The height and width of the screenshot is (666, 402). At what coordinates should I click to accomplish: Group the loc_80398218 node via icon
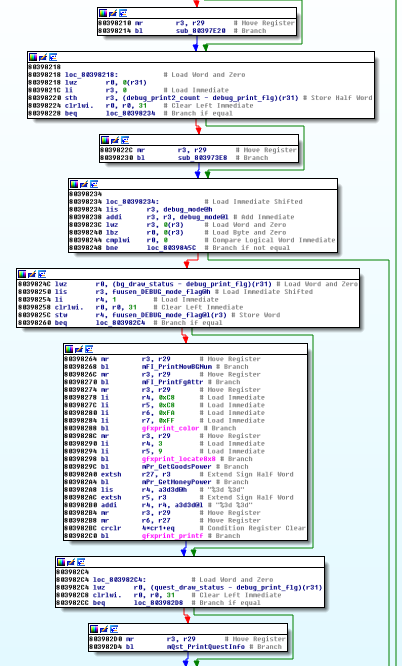point(53,57)
